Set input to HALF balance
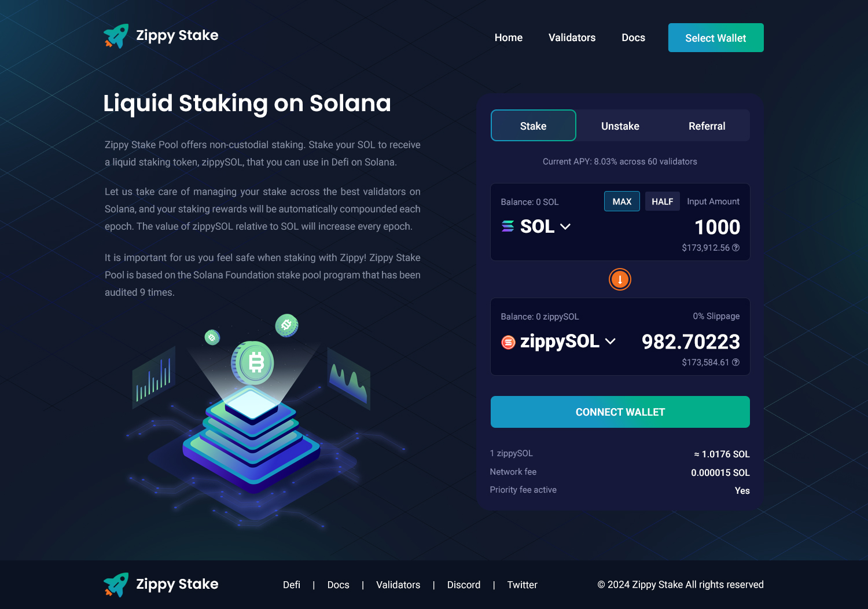Viewport: 868px width, 609px height. tap(662, 201)
